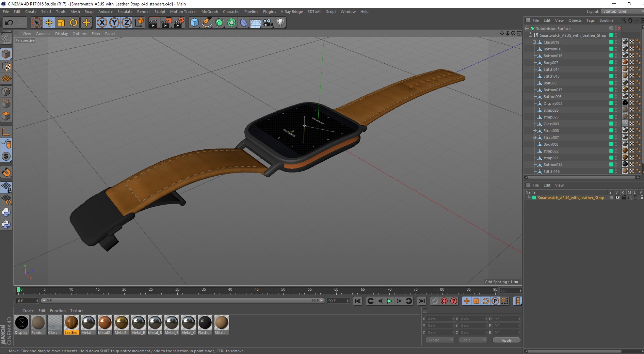The image size is (644, 354).
Task: Activate the Rotate tool
Action: (x=74, y=23)
